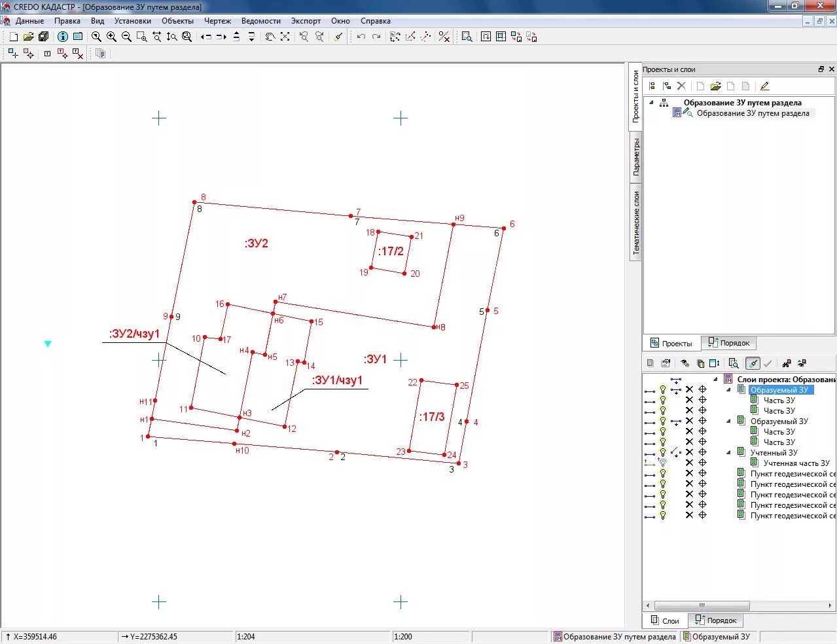Click the active brush button in layers toolbar

(753, 363)
